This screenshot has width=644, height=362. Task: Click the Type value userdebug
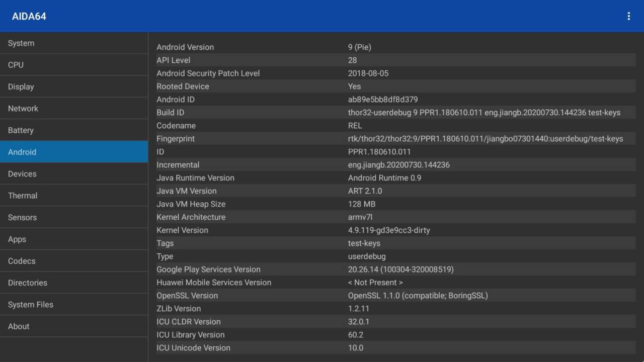click(x=367, y=256)
